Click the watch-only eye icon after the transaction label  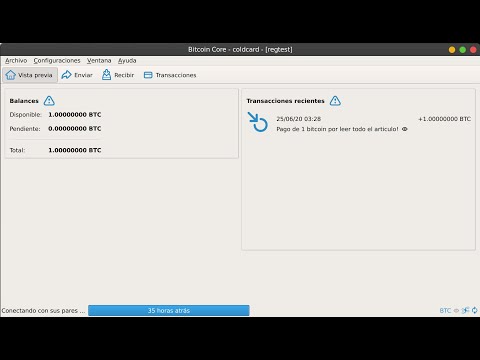coord(405,129)
